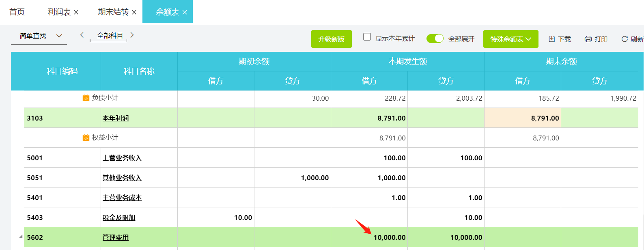Click the print icon
The width and height of the screenshot is (644, 250).
tap(588, 39)
